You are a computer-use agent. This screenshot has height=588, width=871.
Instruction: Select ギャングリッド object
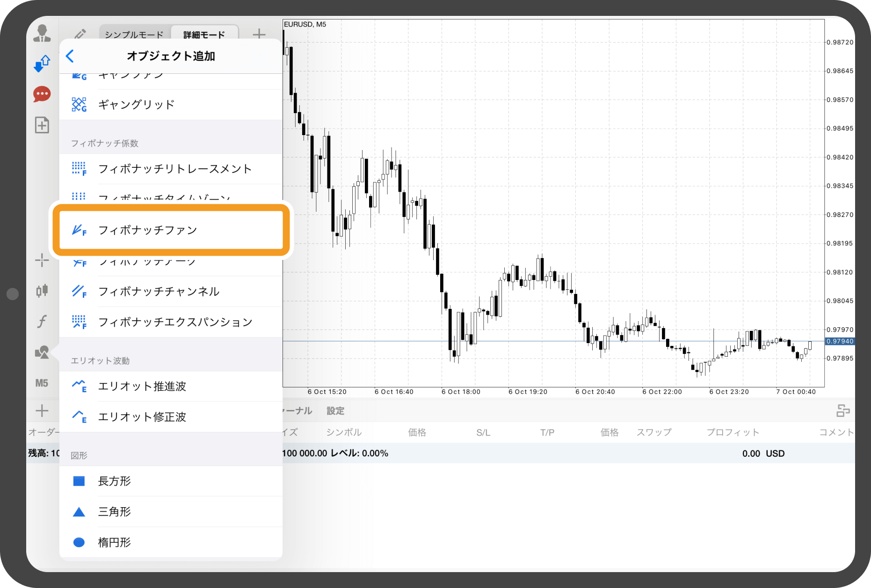point(135,104)
